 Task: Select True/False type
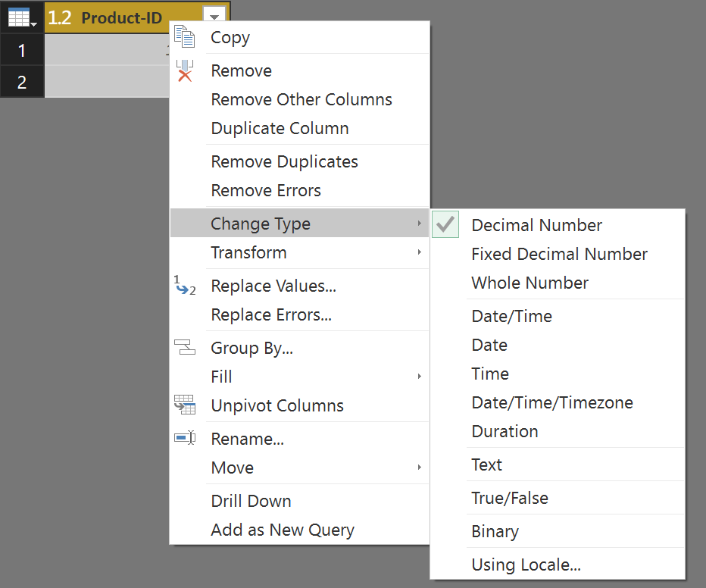coord(558,498)
